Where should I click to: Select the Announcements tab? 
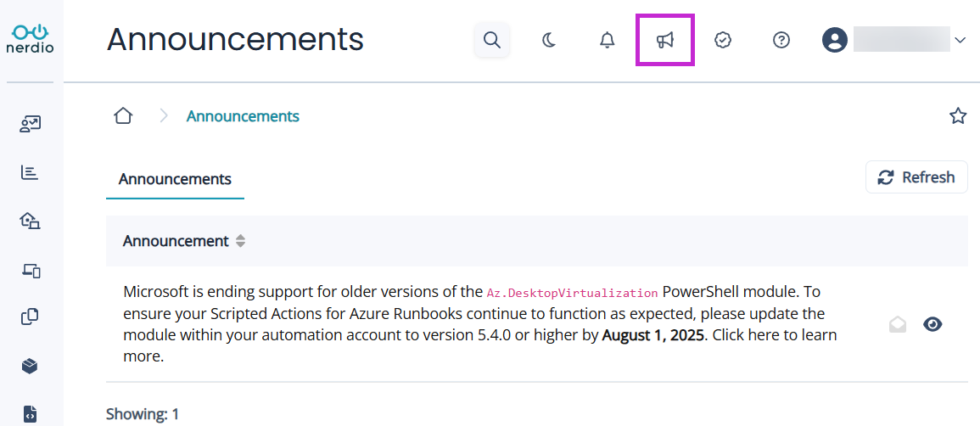(x=175, y=179)
